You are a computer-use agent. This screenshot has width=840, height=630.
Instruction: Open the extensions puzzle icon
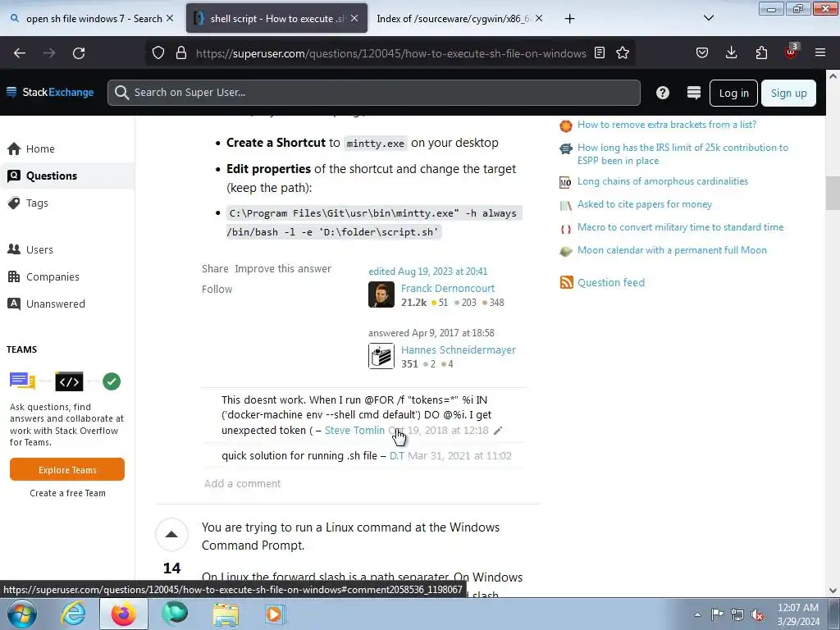click(761, 52)
